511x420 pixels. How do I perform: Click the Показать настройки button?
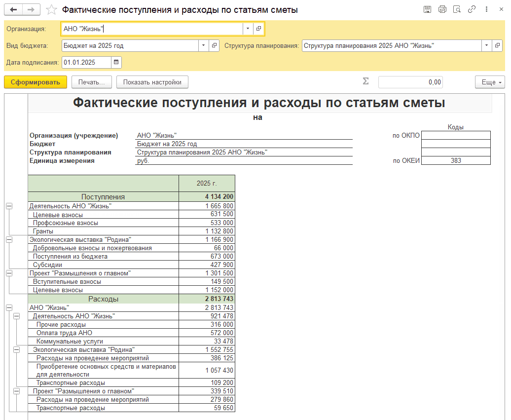tap(152, 82)
